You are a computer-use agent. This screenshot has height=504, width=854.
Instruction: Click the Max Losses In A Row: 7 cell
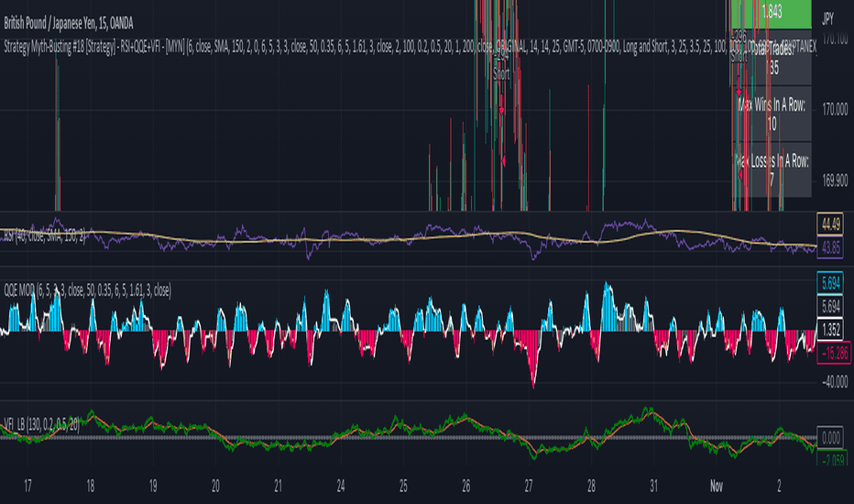772,170
